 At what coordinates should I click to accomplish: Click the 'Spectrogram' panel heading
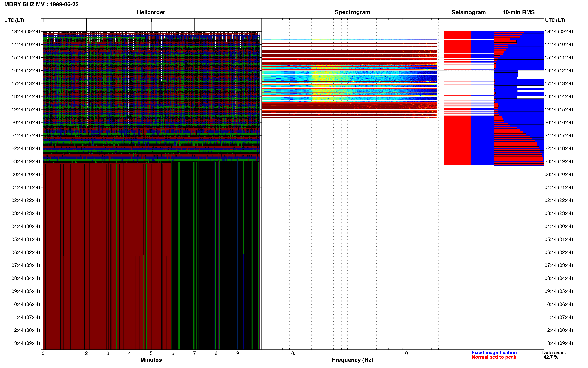(352, 12)
